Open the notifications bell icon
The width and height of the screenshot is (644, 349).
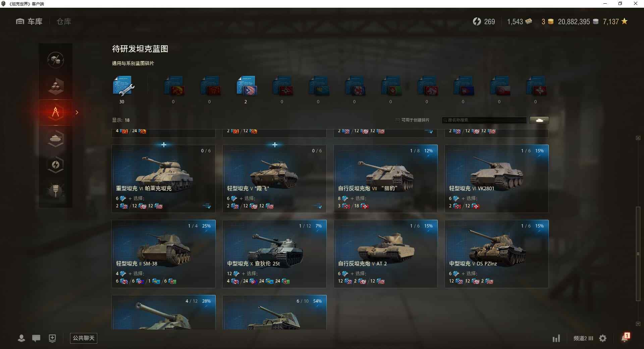coord(625,338)
